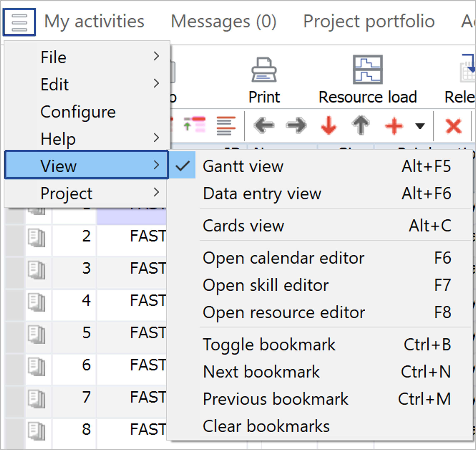Click the document icon in row 6
Viewport: 476px width, 450px height.
point(36,367)
